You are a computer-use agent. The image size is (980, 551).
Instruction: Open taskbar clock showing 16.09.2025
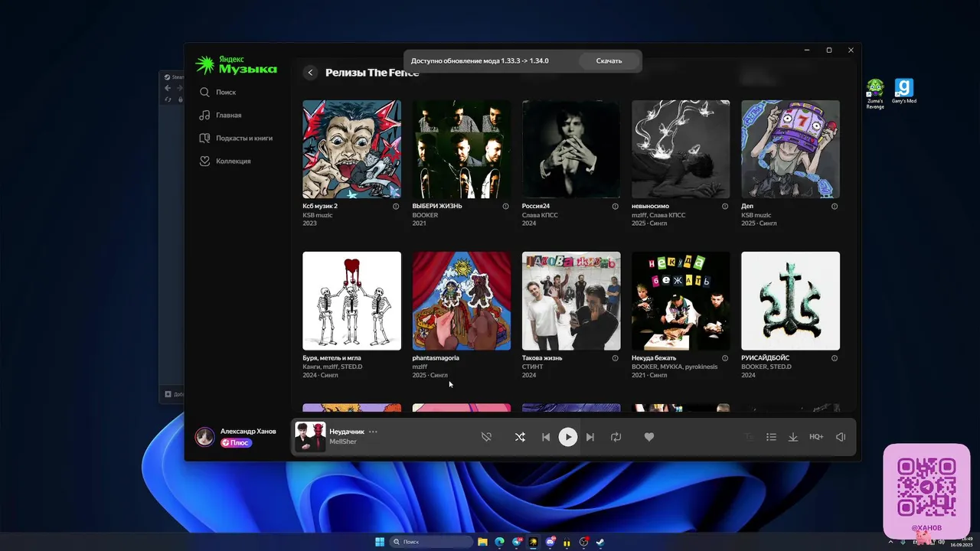coord(962,542)
